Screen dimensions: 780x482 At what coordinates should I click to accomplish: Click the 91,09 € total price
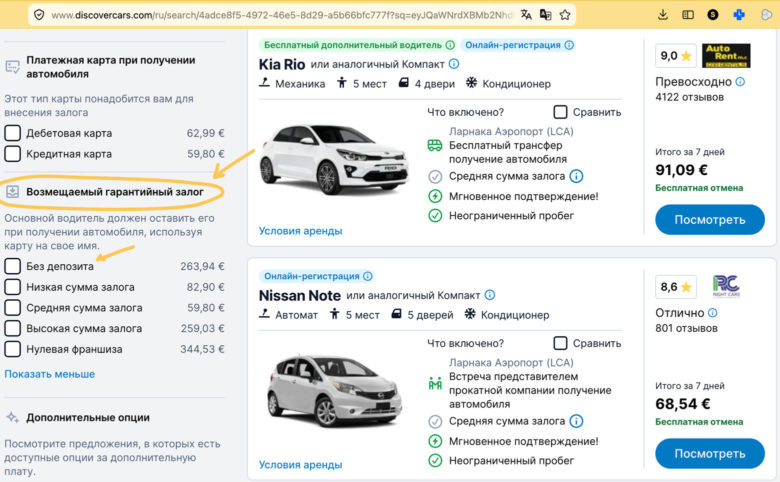point(681,170)
